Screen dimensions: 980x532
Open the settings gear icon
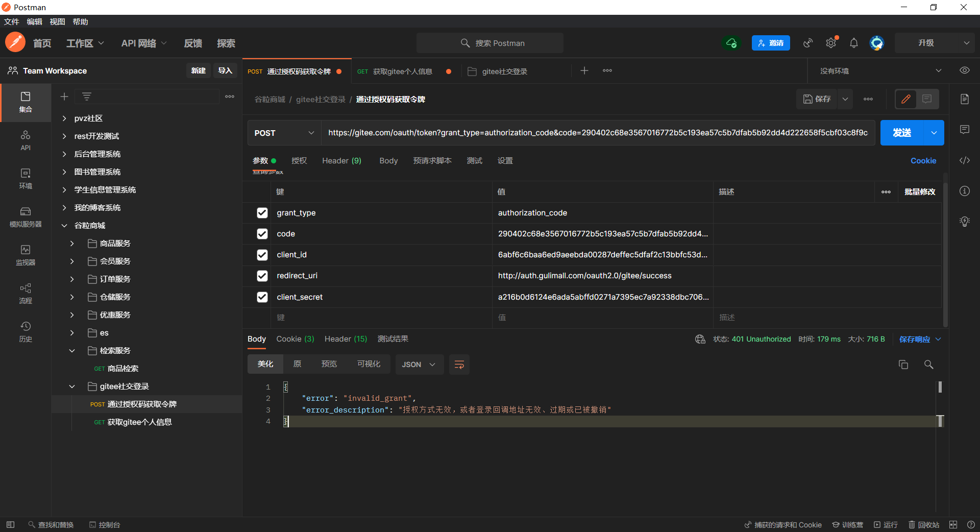point(831,43)
